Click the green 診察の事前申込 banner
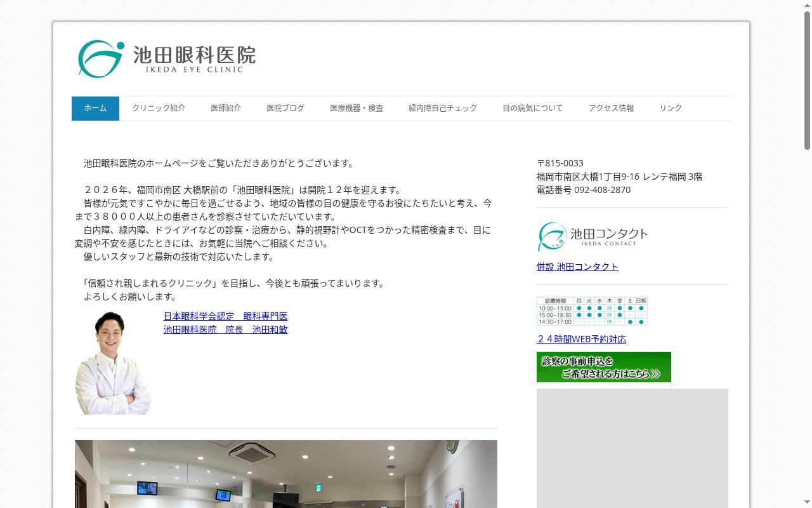 pos(604,367)
